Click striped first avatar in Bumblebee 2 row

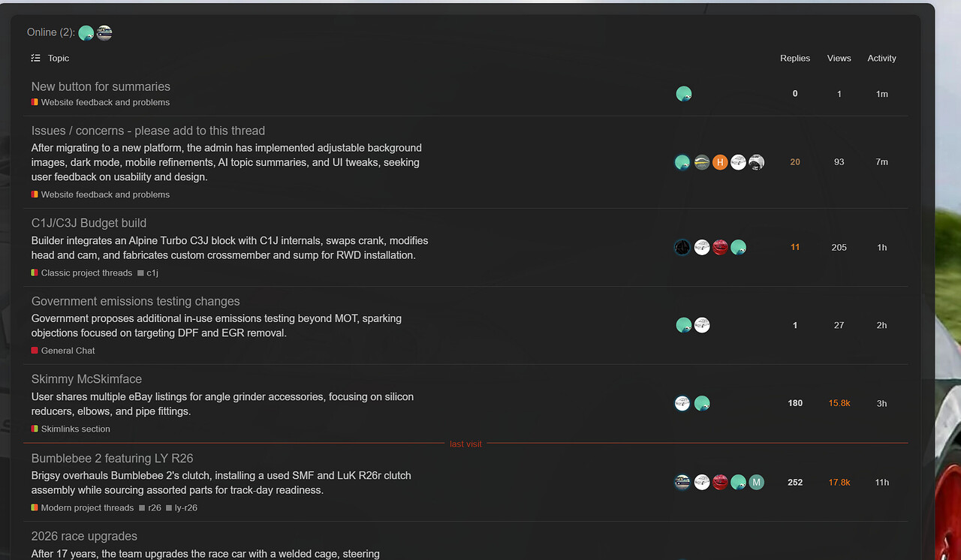point(682,482)
